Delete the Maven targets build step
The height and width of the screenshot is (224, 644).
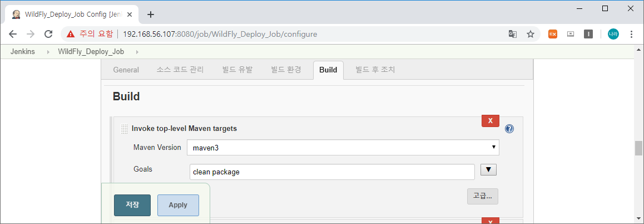[491, 121]
